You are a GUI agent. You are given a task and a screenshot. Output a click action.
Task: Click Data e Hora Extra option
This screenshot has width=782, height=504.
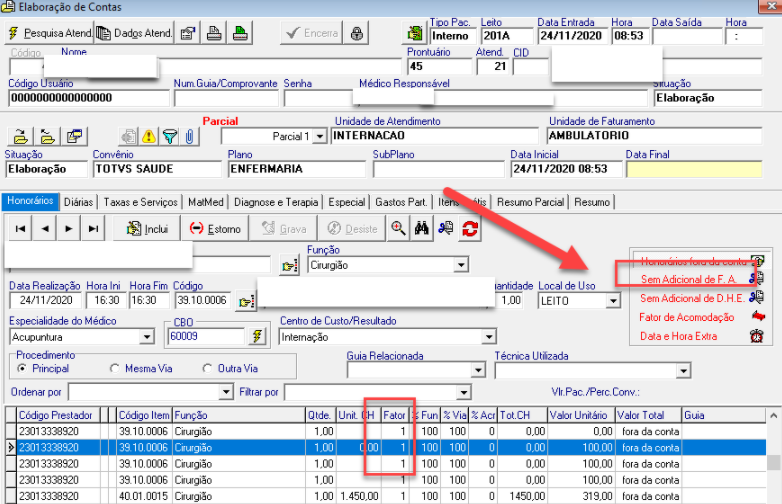(x=678, y=336)
